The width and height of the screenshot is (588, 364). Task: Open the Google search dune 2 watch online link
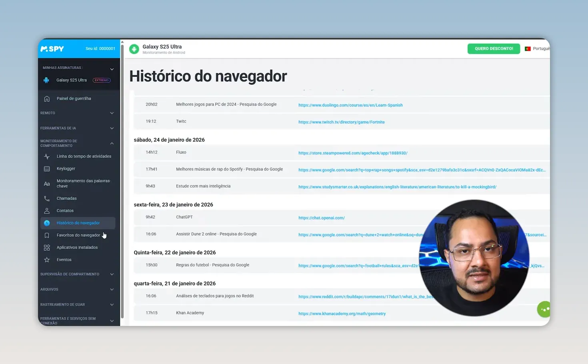click(361, 235)
